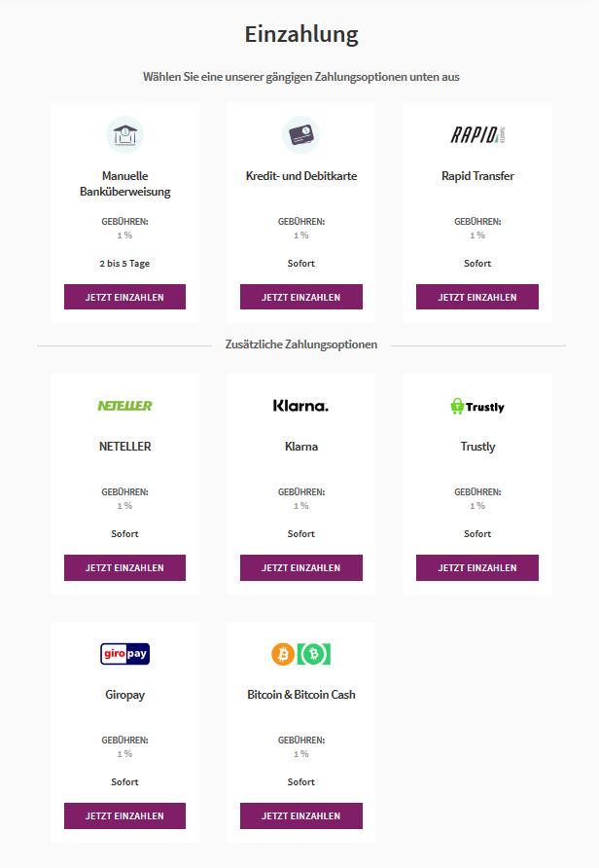Click the Trustly padlock logo
The width and height of the screenshot is (599, 868).
(x=477, y=407)
